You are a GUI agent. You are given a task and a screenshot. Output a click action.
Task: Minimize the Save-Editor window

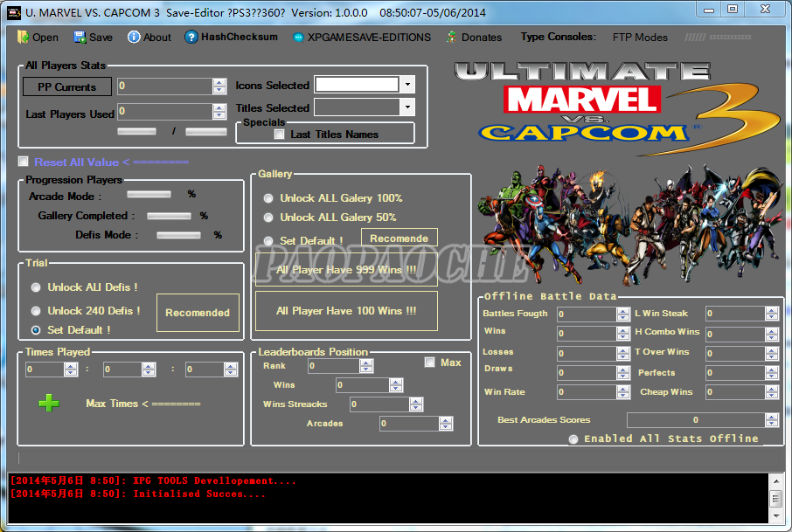click(709, 10)
